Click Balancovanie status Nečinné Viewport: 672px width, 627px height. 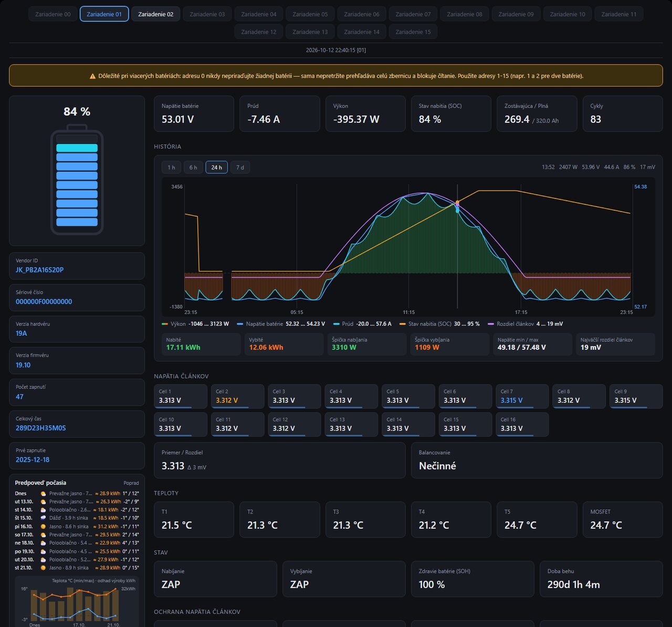point(437,466)
